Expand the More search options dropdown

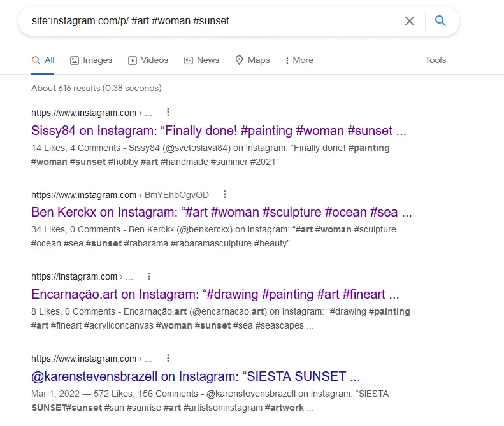point(299,60)
